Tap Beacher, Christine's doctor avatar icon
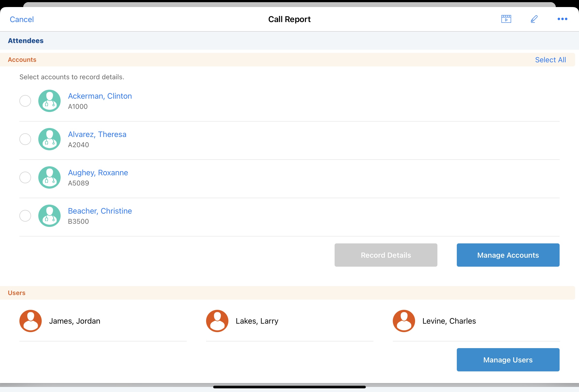This screenshot has width=579, height=392. tap(49, 216)
